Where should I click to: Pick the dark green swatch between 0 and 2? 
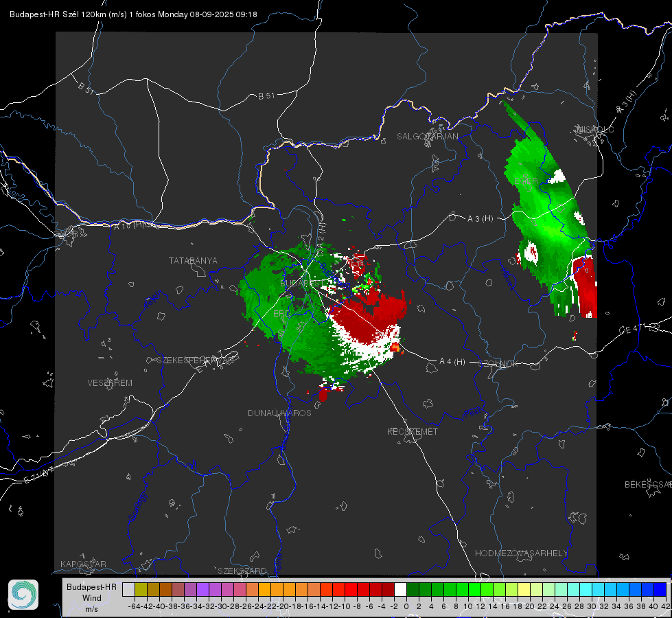[413, 589]
